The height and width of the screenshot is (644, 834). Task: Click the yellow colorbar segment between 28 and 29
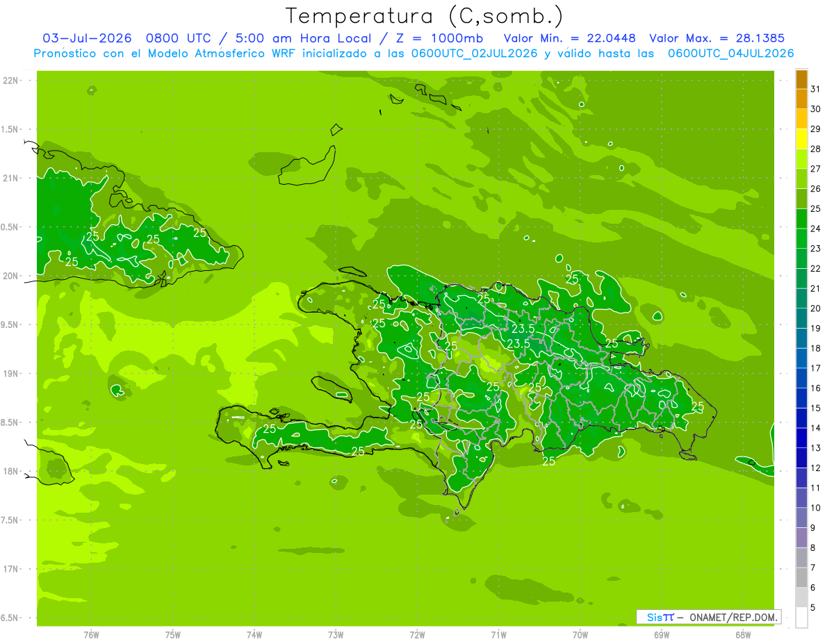[x=801, y=140]
